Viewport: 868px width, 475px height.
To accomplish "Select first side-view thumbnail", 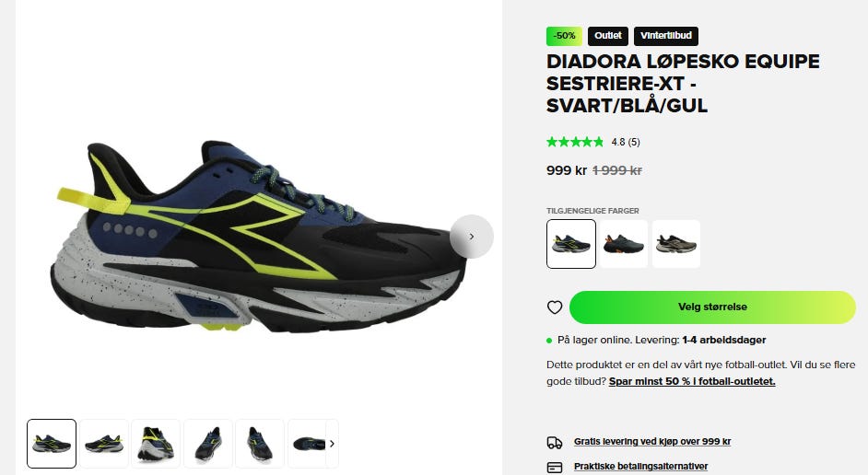I will 52,444.
